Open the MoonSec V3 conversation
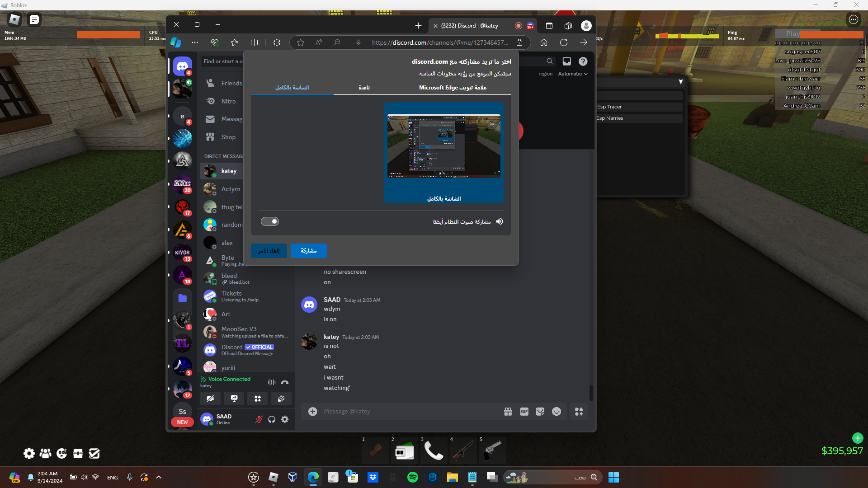The height and width of the screenshot is (488, 868). pos(246,332)
